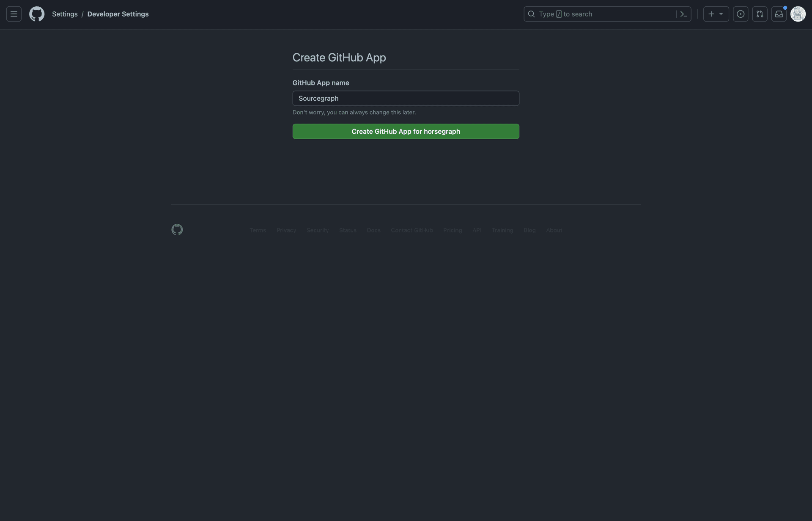The width and height of the screenshot is (812, 521).
Task: Open API footer link
Action: point(477,230)
